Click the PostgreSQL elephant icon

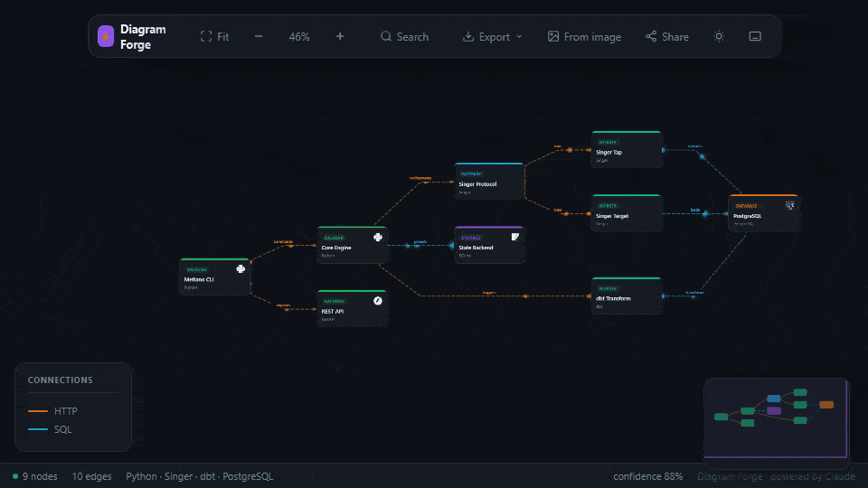tap(790, 205)
